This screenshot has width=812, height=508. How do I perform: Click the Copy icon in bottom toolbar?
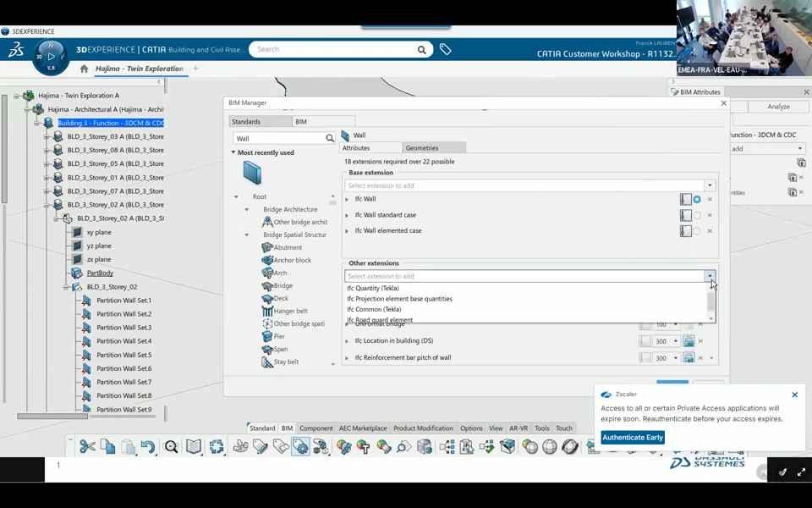point(107,446)
